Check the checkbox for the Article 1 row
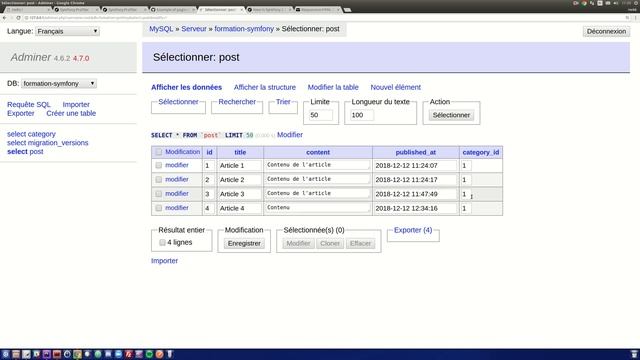 point(159,165)
